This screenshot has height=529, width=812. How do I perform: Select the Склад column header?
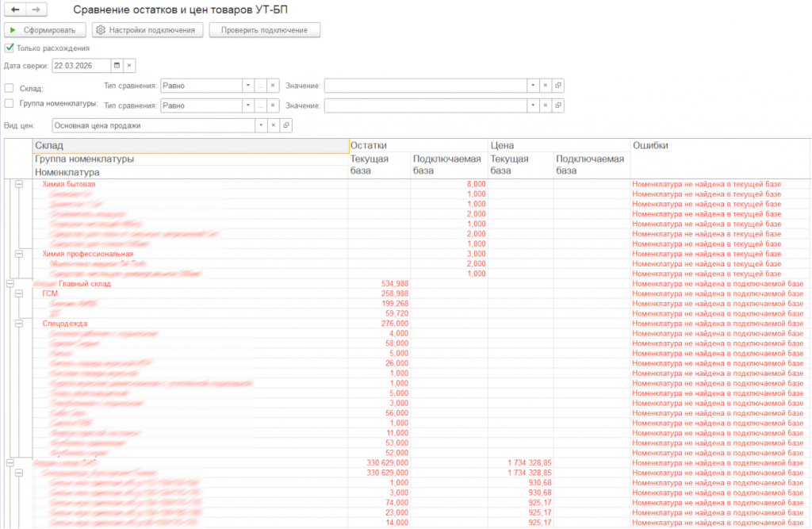[190, 146]
